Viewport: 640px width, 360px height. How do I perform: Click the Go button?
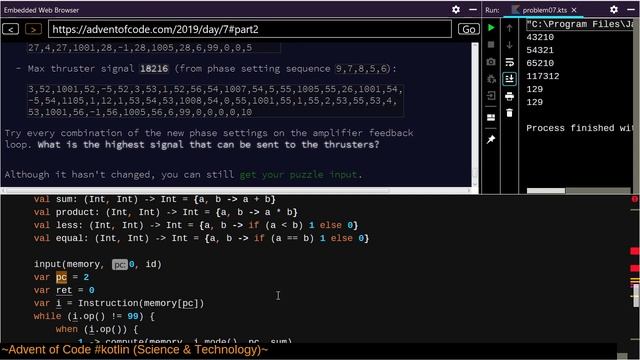[x=469, y=29]
